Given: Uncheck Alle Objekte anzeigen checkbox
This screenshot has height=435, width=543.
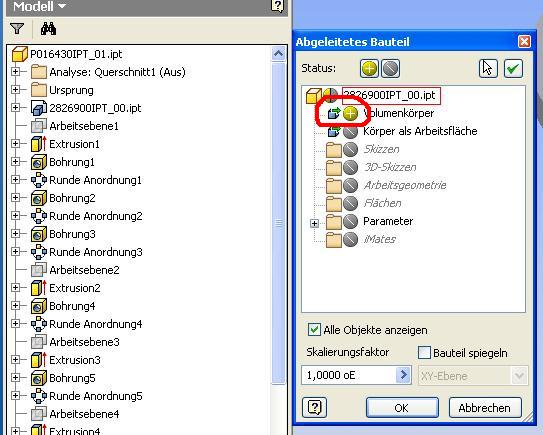Looking at the screenshot, I should (x=314, y=329).
